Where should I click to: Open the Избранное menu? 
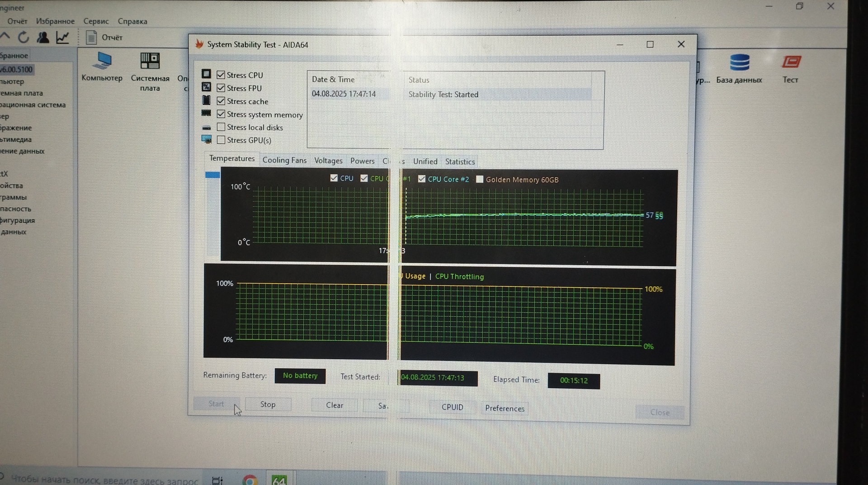(x=55, y=21)
